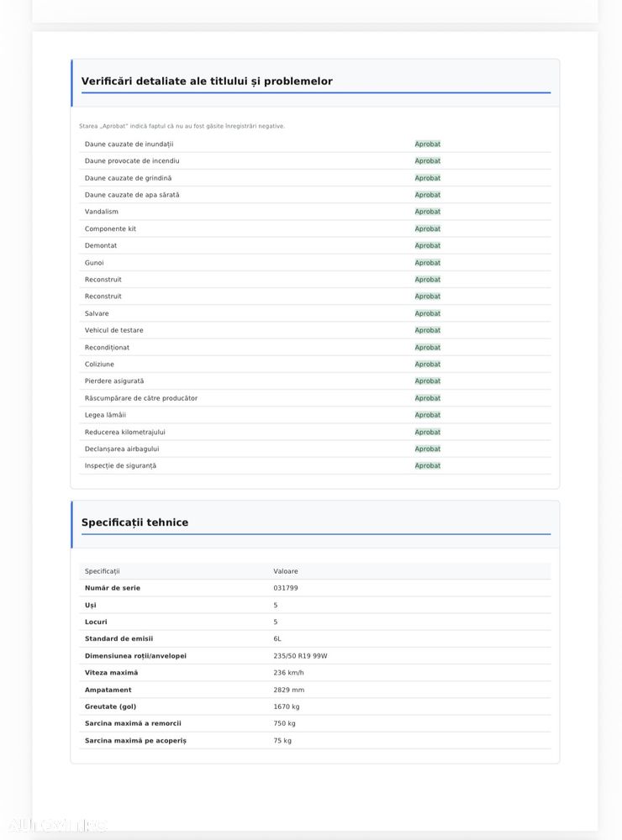This screenshot has height=840, width=622.
Task: Click the Legea lămâii row
Action: click(314, 415)
